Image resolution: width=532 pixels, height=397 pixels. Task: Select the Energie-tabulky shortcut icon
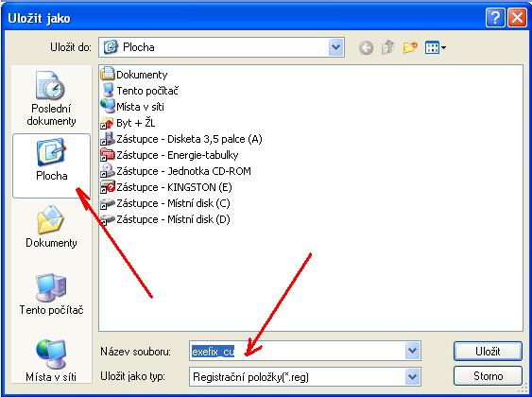(x=108, y=155)
